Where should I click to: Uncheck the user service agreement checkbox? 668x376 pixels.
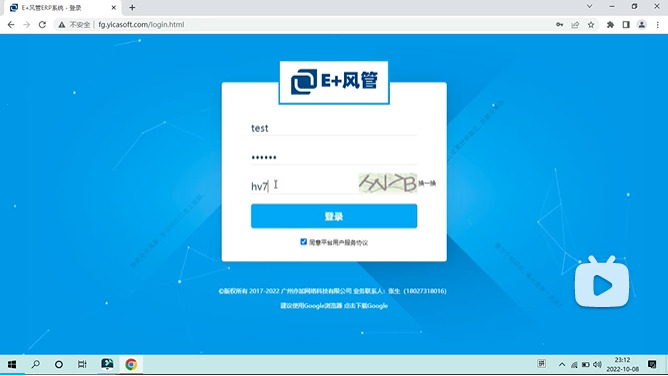(x=303, y=242)
